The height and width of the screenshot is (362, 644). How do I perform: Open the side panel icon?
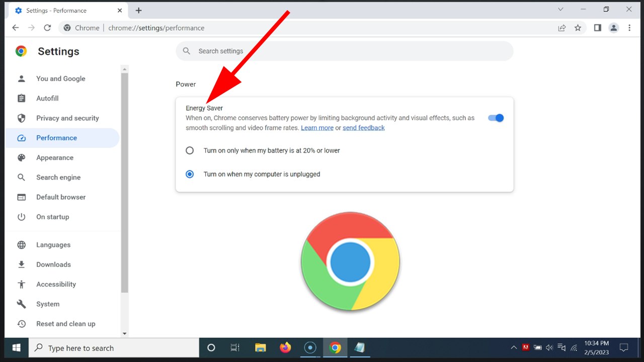click(x=597, y=28)
